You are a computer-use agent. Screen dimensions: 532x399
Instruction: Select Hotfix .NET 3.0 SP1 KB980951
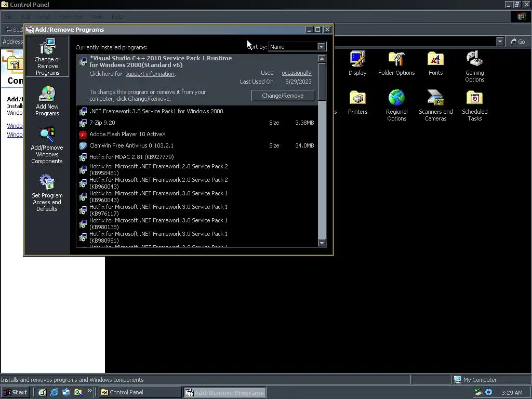tap(197, 237)
